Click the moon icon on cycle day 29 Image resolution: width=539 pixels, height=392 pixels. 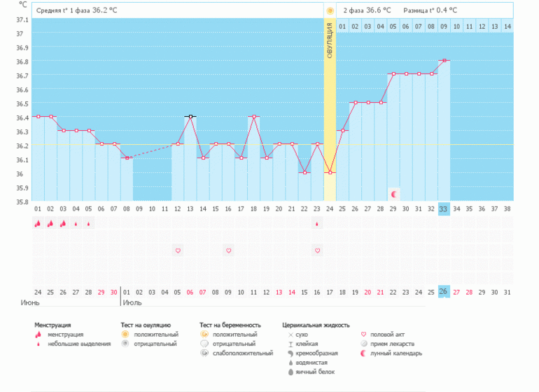394,193
